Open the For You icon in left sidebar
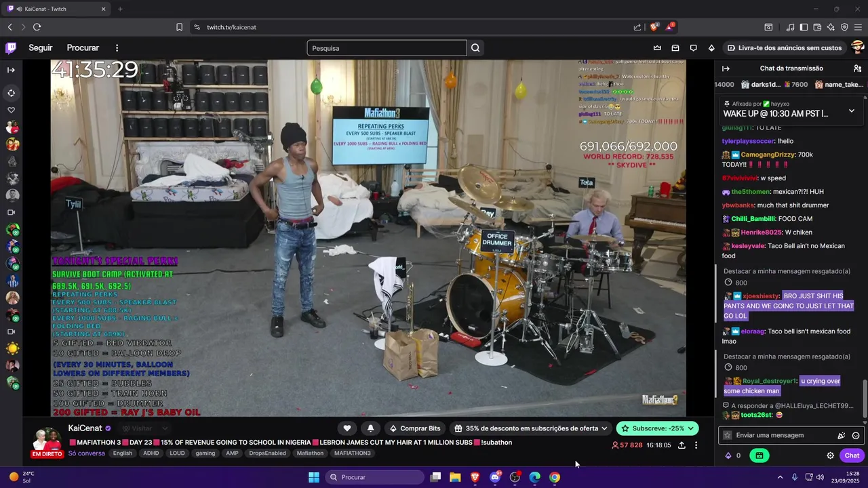This screenshot has width=868, height=488. (x=11, y=93)
